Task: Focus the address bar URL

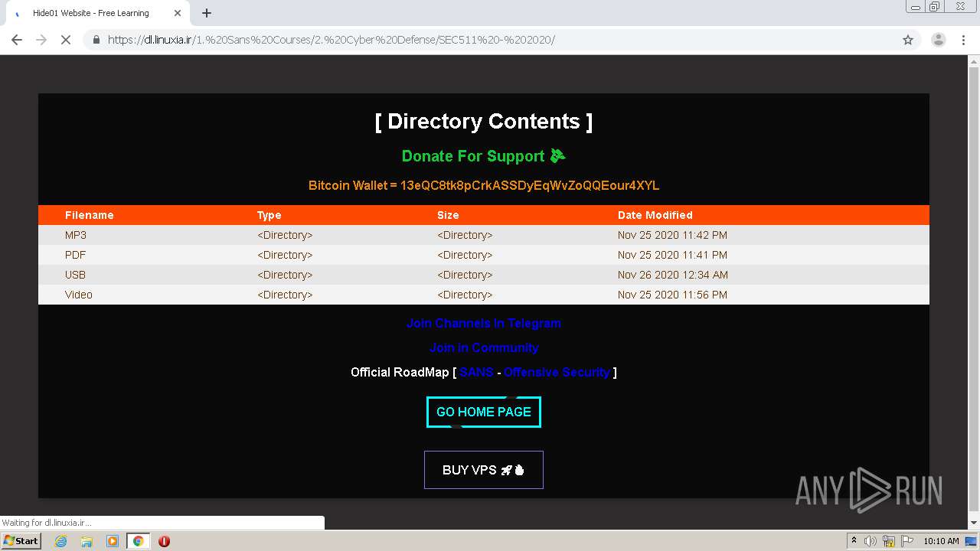Action: point(332,40)
